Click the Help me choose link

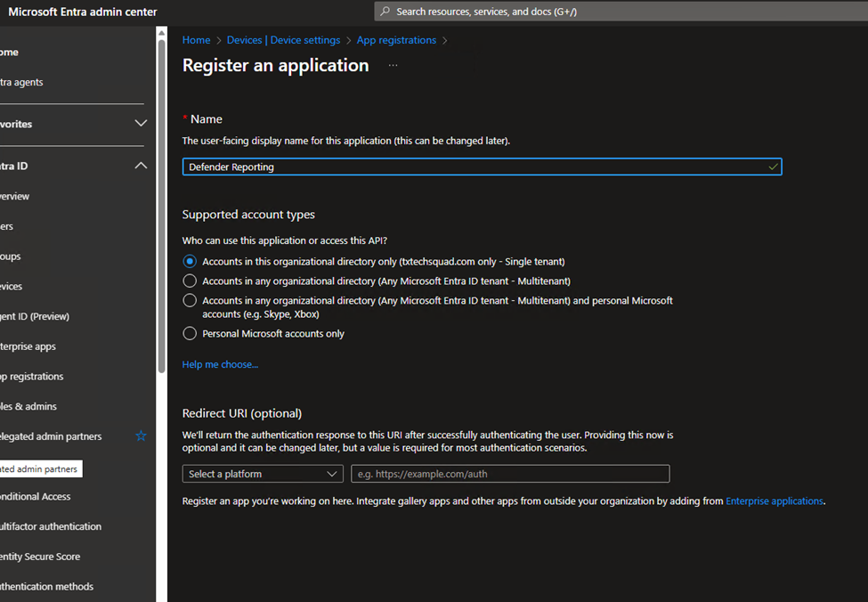click(x=220, y=364)
